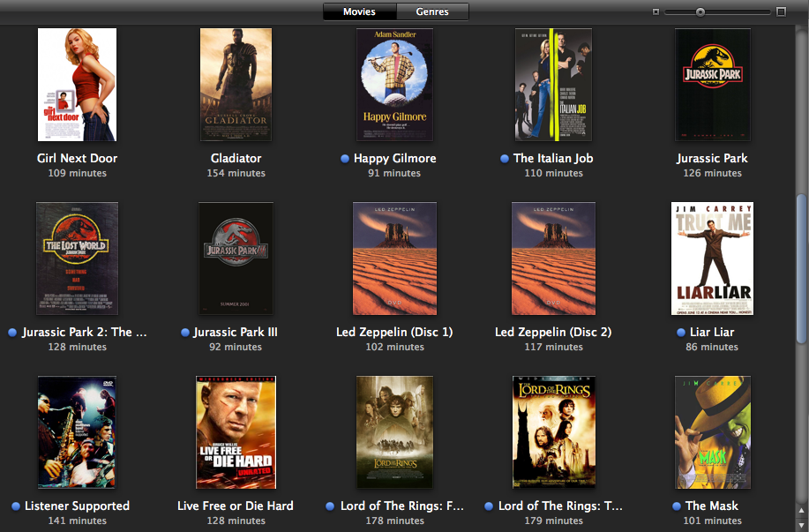This screenshot has width=809, height=532.
Task: Click '102 minutes' under Led Zeppelin Disc 1
Action: pos(394,348)
